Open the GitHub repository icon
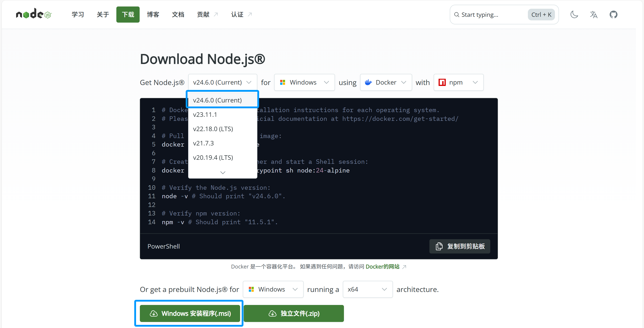Screen dimensions: 644x328 pos(613,15)
